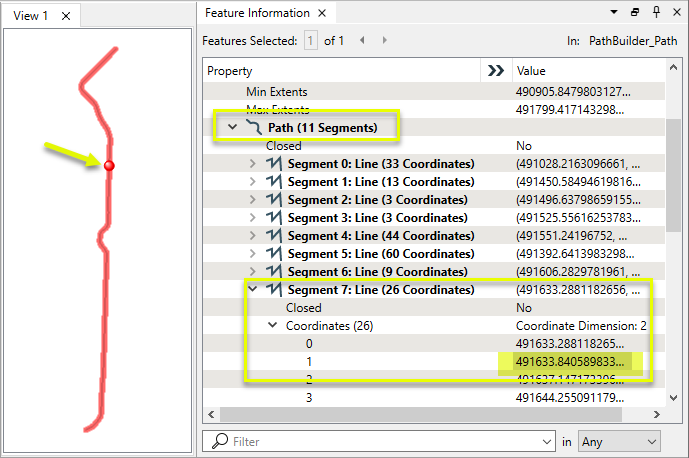Select Segment 5: Line (60 Coordinates) row

click(x=380, y=254)
